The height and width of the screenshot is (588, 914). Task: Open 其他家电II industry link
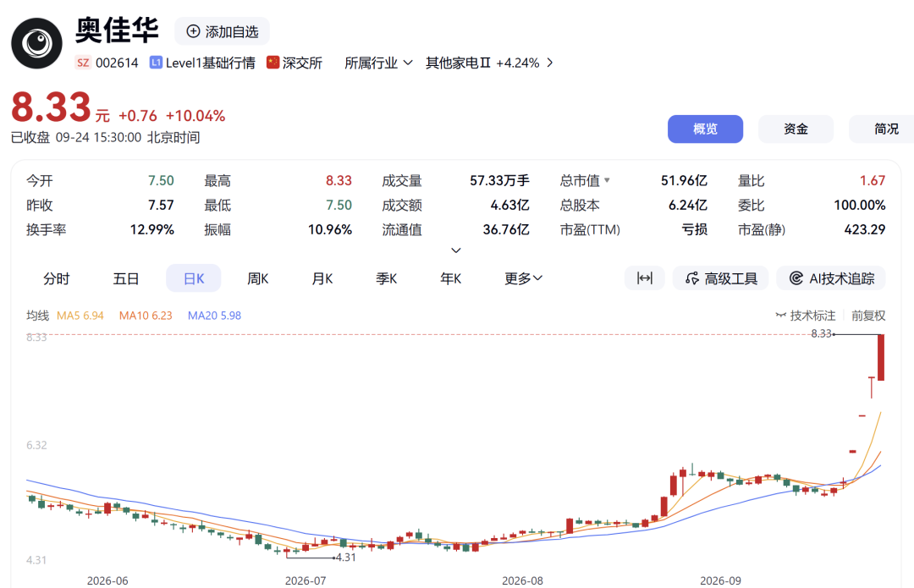[x=458, y=63]
